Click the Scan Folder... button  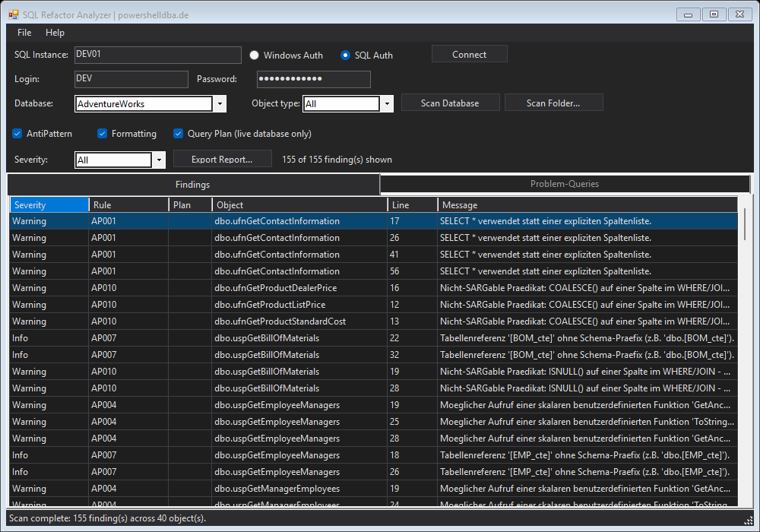tap(553, 103)
